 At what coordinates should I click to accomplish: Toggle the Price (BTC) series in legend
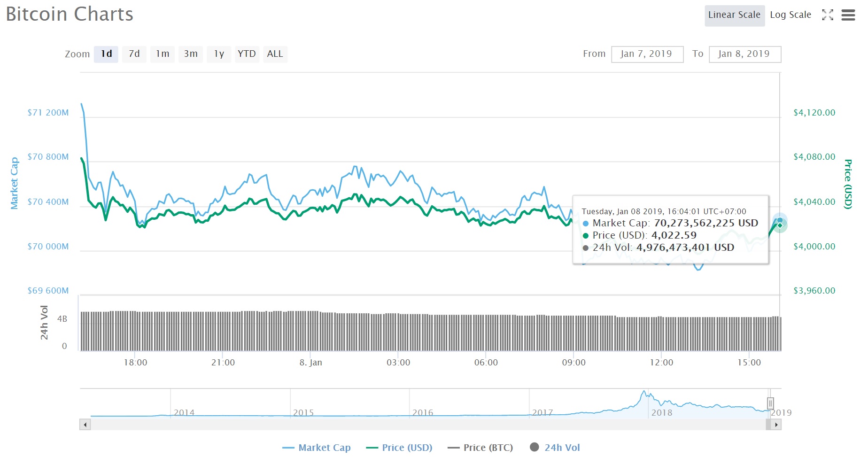480,448
